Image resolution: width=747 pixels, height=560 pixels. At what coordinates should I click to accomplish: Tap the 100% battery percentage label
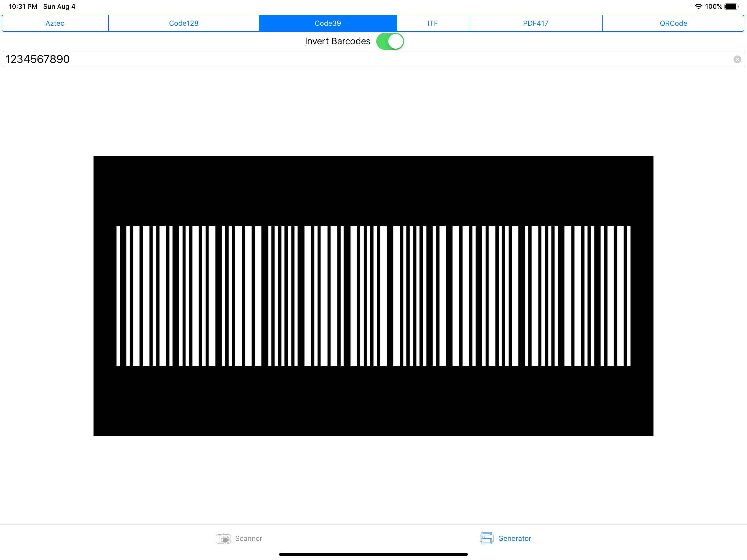pos(714,6)
